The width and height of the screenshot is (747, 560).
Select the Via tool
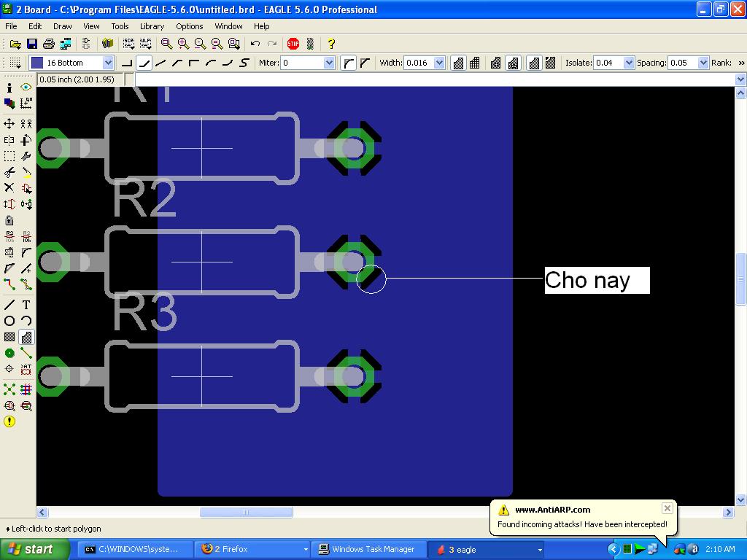point(9,354)
